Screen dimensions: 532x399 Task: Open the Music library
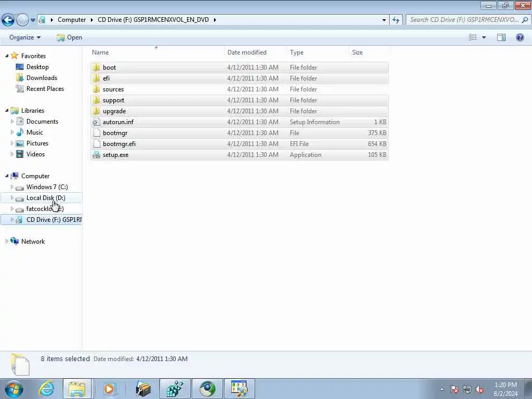coord(35,132)
